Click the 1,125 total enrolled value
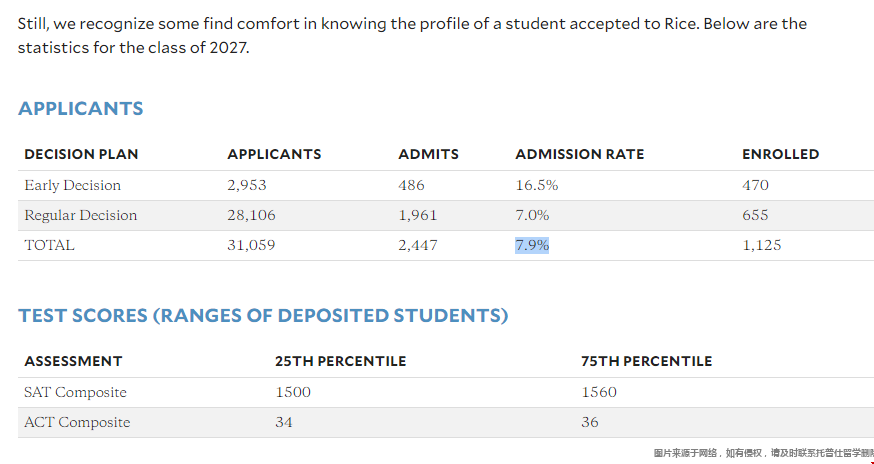The height and width of the screenshot is (464, 874). (761, 245)
